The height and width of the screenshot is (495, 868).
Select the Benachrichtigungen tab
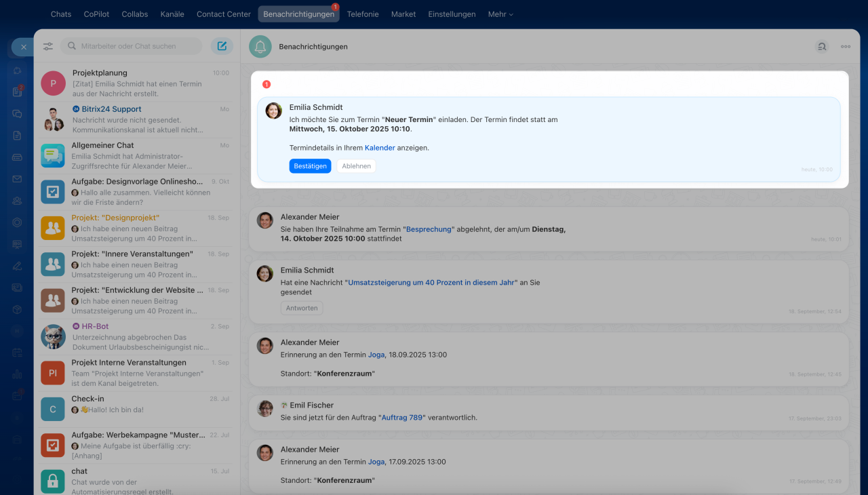pos(298,14)
